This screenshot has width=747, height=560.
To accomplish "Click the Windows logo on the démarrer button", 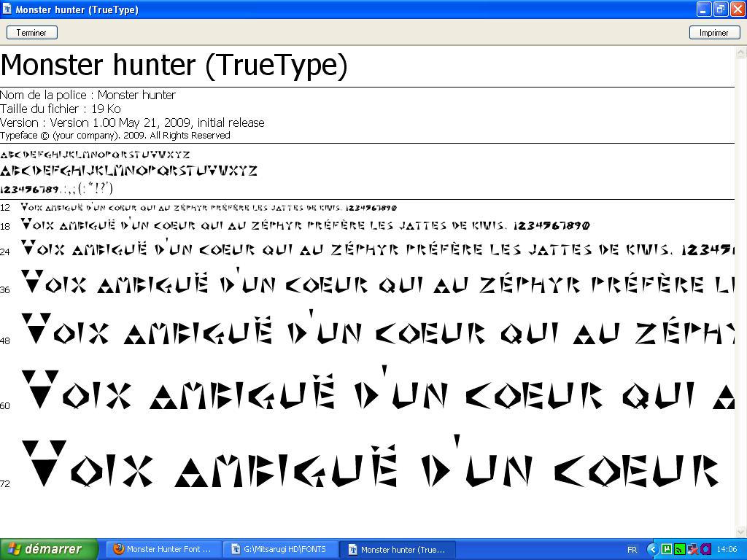I will [16, 550].
